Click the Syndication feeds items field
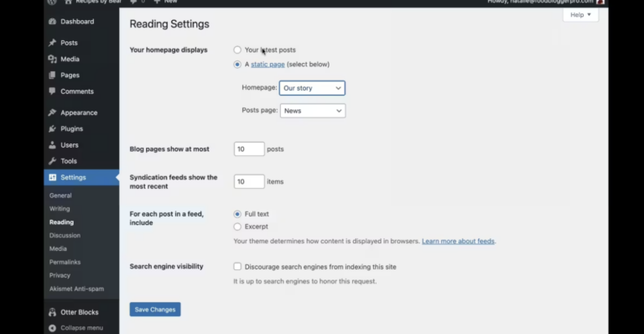 point(249,181)
